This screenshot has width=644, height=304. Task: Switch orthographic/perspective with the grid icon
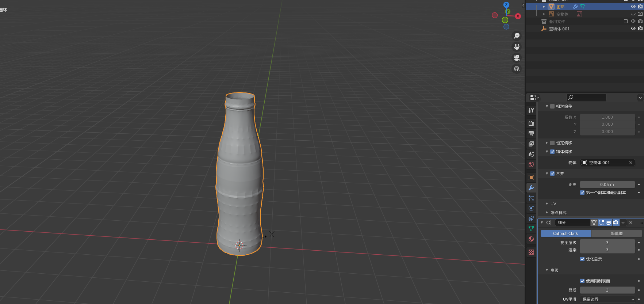(x=517, y=69)
